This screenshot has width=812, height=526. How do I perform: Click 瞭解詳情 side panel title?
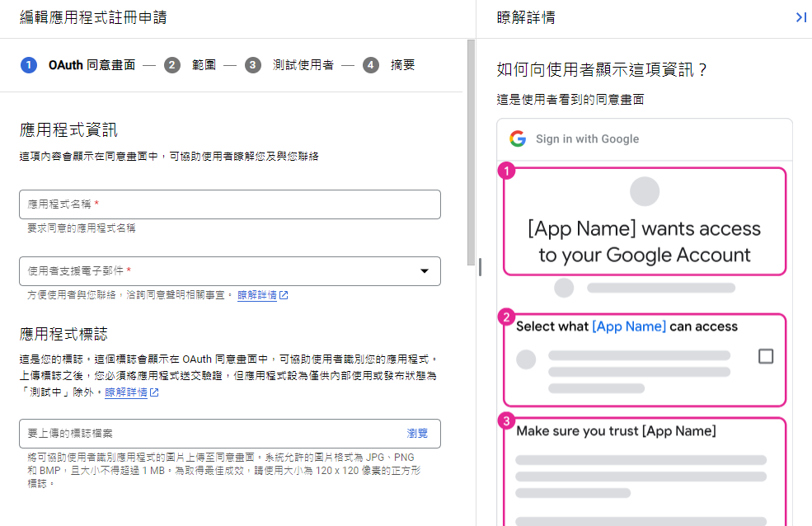point(526,17)
